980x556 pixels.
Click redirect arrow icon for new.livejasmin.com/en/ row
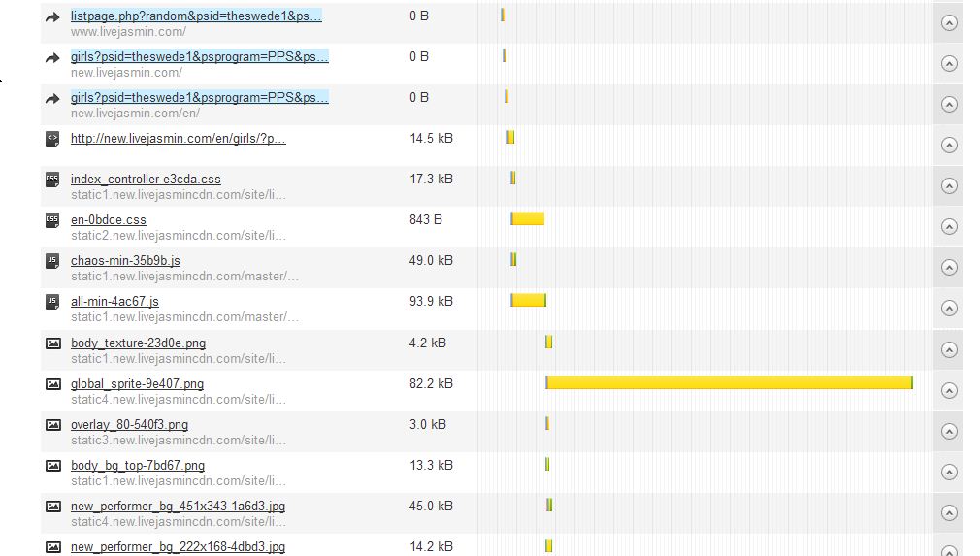pyautogui.click(x=52, y=99)
